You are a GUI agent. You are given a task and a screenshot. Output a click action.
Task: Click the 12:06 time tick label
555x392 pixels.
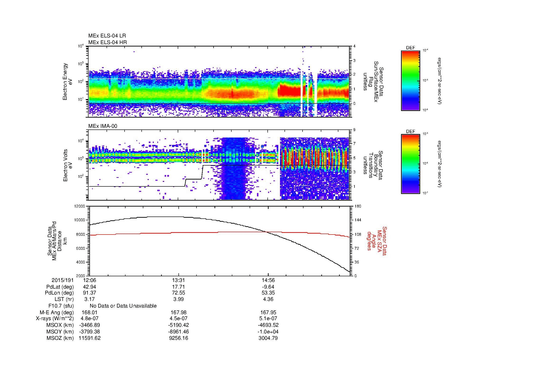tap(89, 280)
